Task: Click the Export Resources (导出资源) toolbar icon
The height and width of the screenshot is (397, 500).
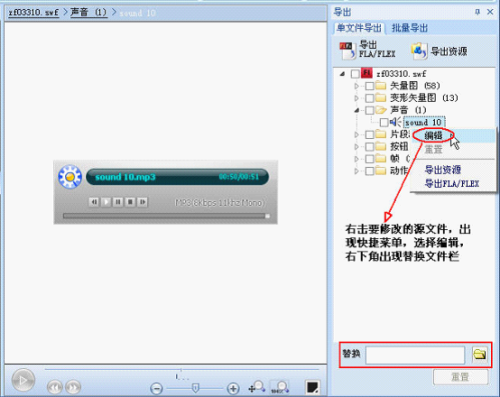Action: 419,51
